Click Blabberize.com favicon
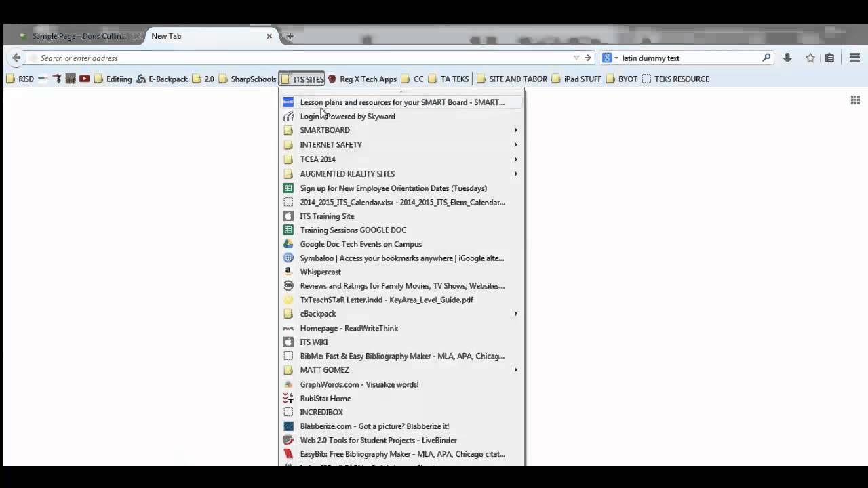Viewport: 868px width, 488px height. click(x=288, y=426)
